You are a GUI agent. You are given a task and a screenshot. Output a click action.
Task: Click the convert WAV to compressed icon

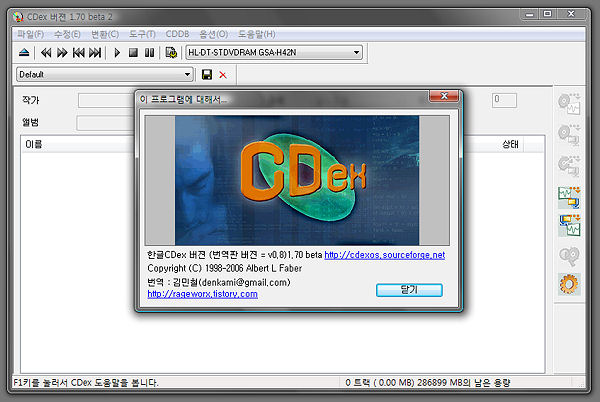[x=569, y=197]
